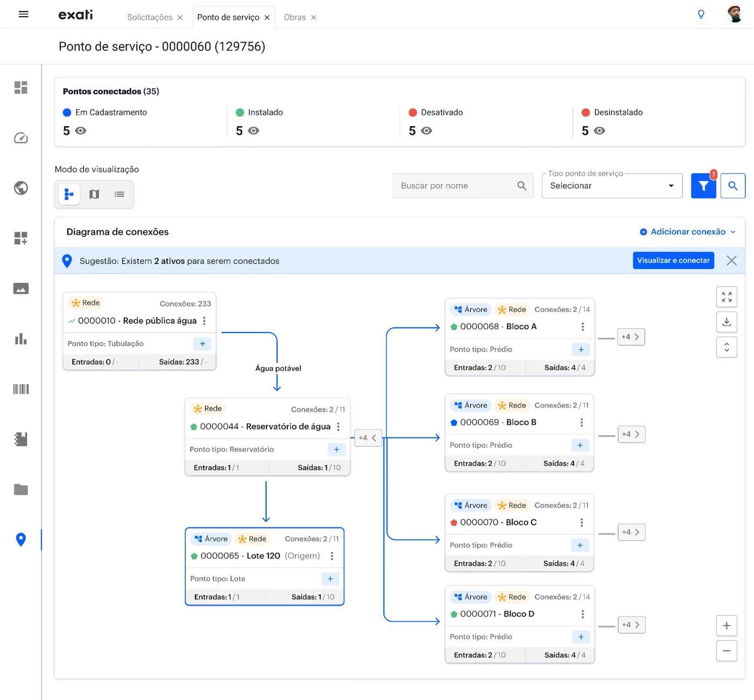Switch to map view mode

point(94,194)
